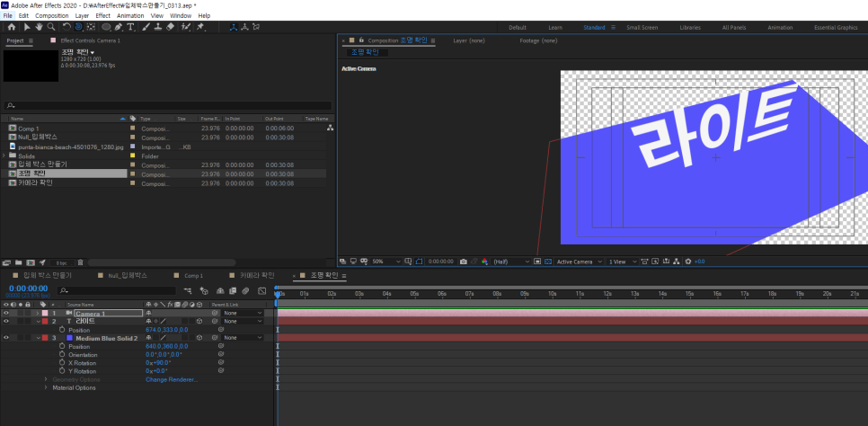Switch to the Comp 1 timeline tab
Image resolution: width=868 pixels, height=426 pixels.
coord(194,275)
